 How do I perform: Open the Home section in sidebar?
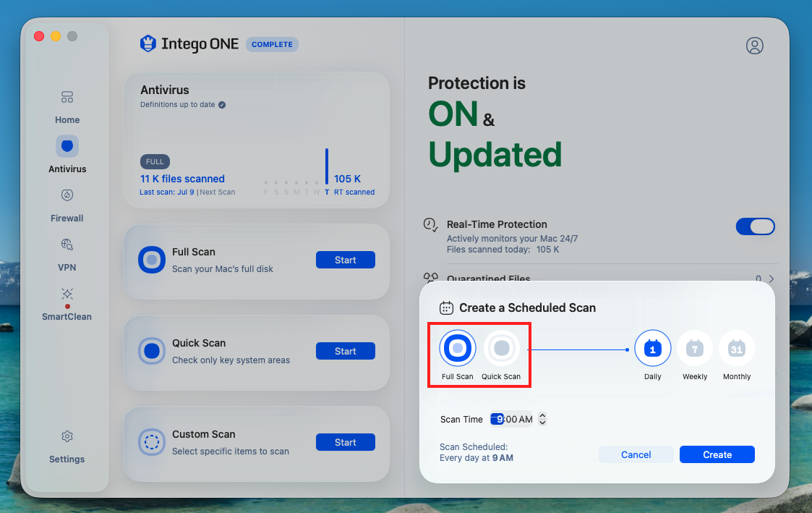tap(67, 108)
